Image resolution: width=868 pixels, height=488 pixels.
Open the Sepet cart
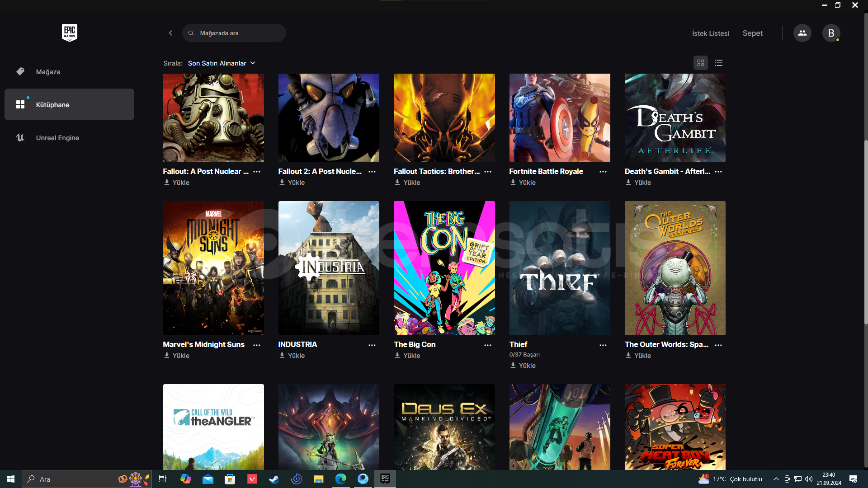pyautogui.click(x=752, y=33)
